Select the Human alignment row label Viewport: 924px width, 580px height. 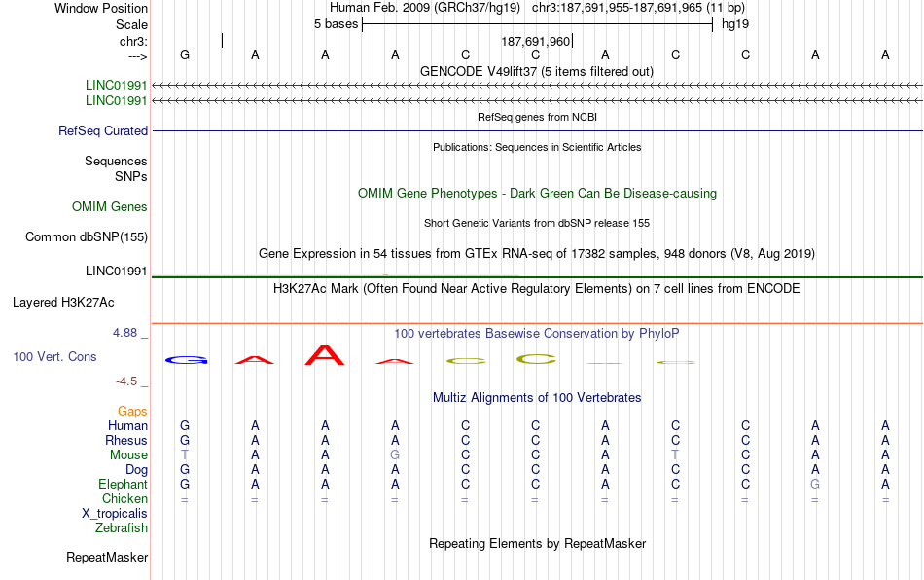coord(127,425)
